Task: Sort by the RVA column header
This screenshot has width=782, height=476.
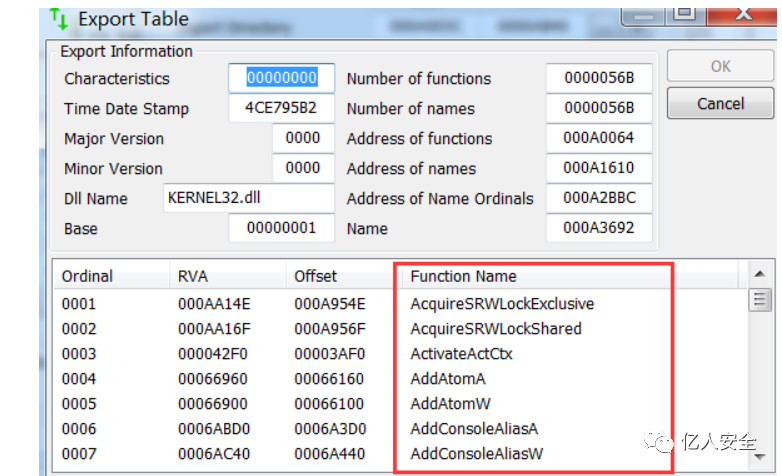Action: 228,276
